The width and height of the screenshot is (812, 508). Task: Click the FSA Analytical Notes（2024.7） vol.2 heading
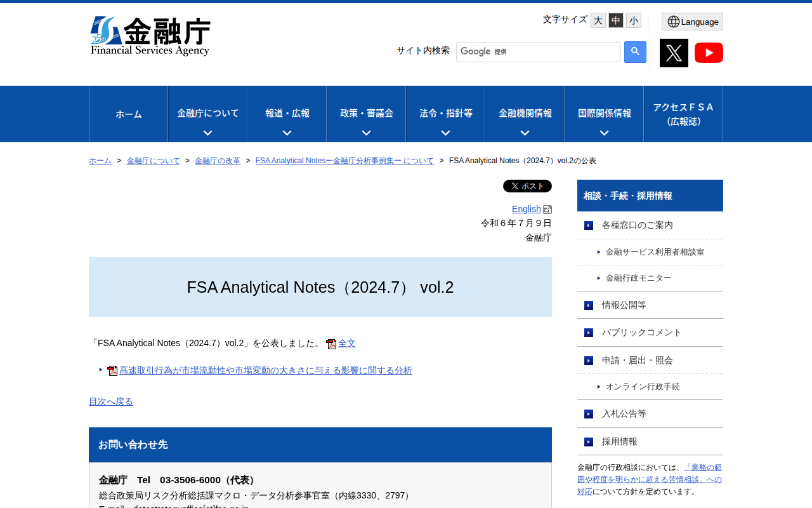(x=320, y=287)
